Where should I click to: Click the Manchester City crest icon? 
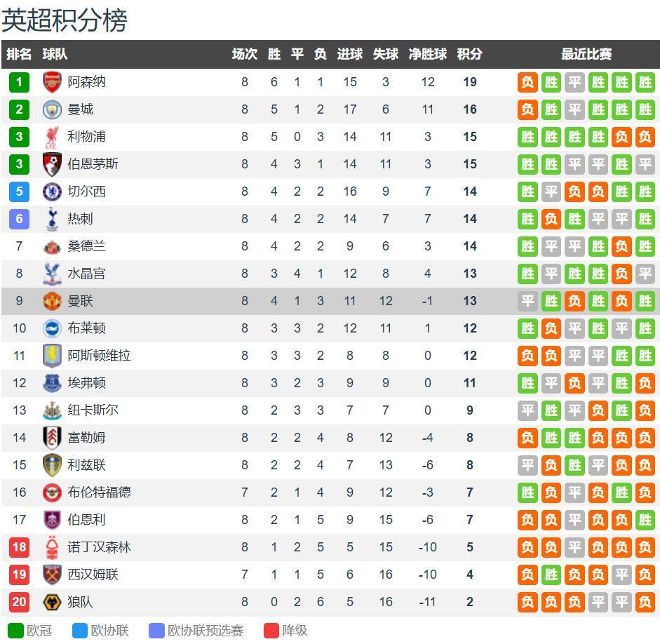point(53,109)
